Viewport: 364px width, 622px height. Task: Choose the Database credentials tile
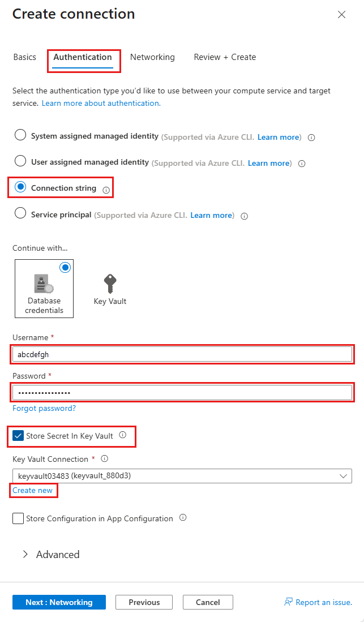pos(44,289)
